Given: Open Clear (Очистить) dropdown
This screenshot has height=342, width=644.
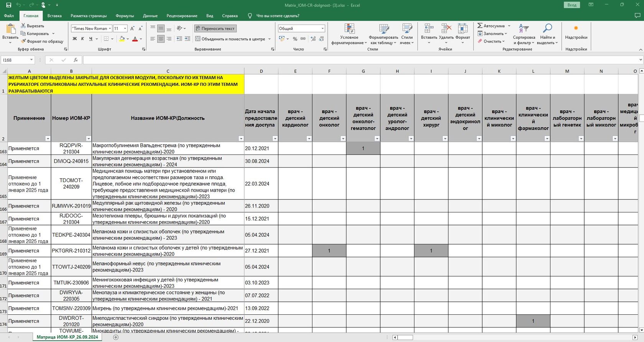Looking at the screenshot, I should pyautogui.click(x=491, y=41).
